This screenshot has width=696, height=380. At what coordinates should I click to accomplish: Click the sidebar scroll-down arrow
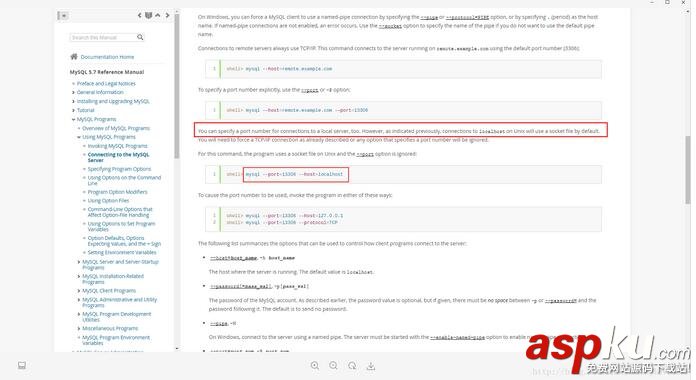(x=177, y=348)
